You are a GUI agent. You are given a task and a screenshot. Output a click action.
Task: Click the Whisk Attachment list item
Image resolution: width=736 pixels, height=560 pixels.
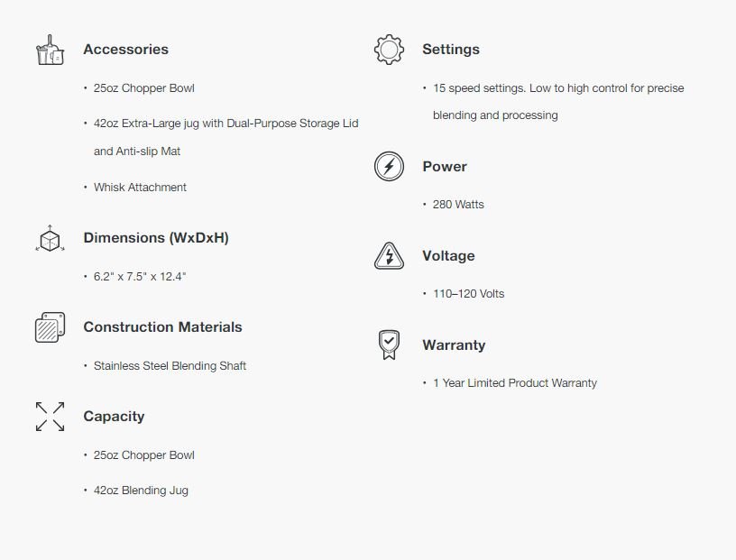point(140,188)
